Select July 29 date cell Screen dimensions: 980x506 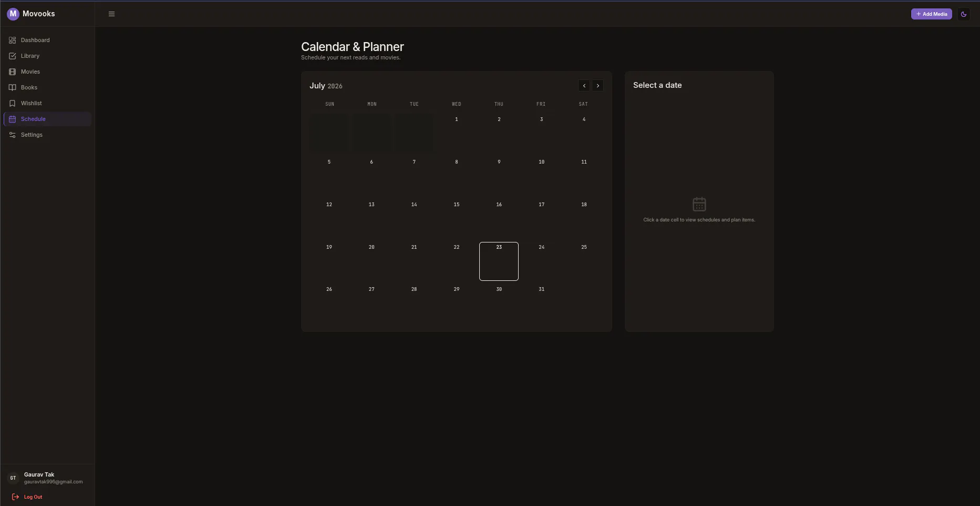coord(457,303)
